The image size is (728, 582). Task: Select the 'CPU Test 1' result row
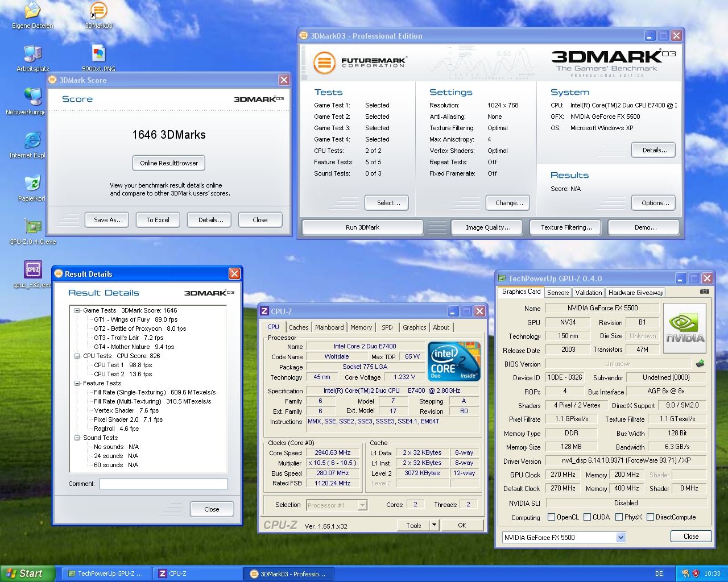123,365
